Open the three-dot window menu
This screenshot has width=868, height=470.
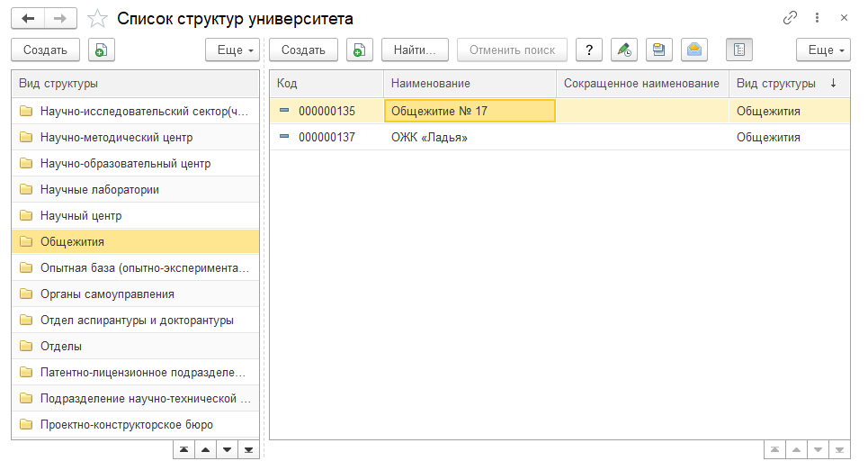[x=817, y=18]
